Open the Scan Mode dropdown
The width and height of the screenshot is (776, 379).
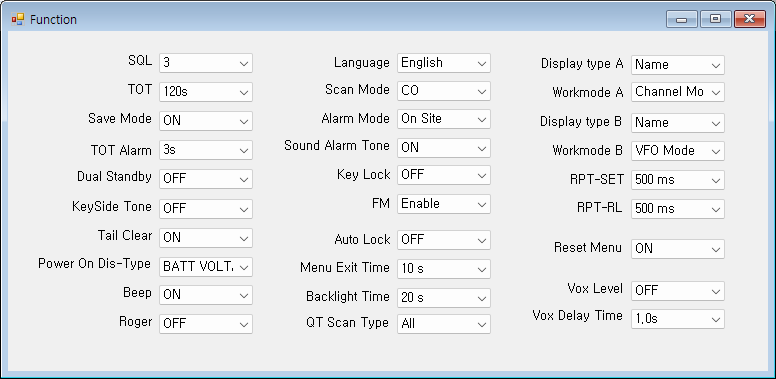tap(444, 91)
